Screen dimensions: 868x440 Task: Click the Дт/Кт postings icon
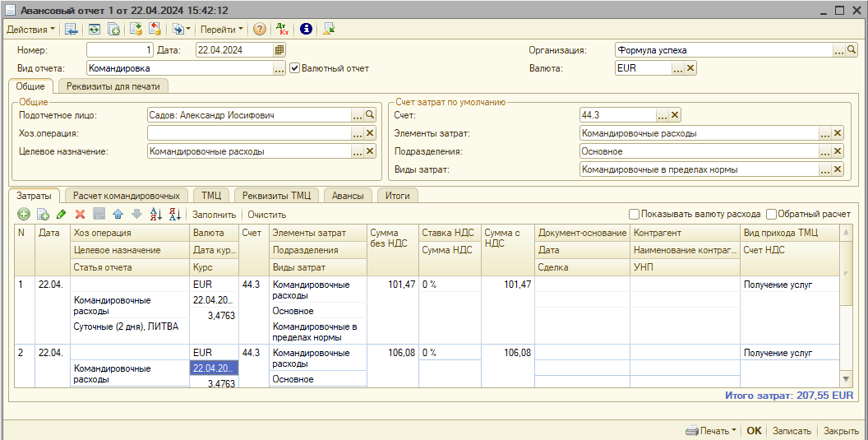tap(282, 29)
